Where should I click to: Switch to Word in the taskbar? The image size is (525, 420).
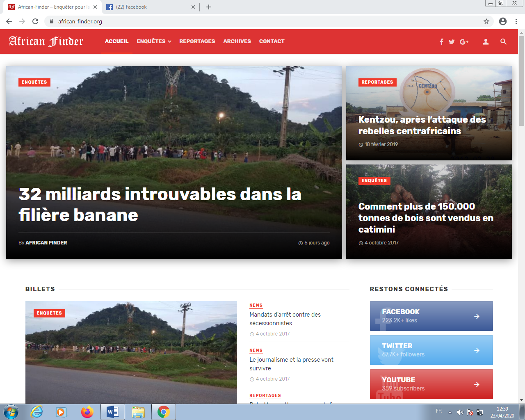[x=113, y=412]
